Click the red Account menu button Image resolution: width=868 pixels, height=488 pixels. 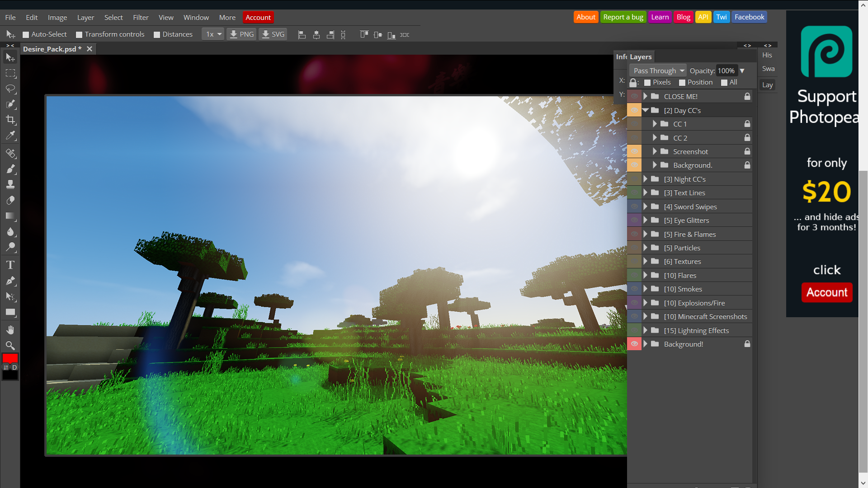pos(258,17)
